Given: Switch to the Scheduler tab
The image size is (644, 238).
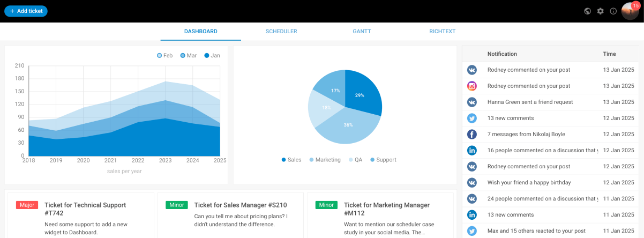Looking at the screenshot, I should (x=281, y=32).
